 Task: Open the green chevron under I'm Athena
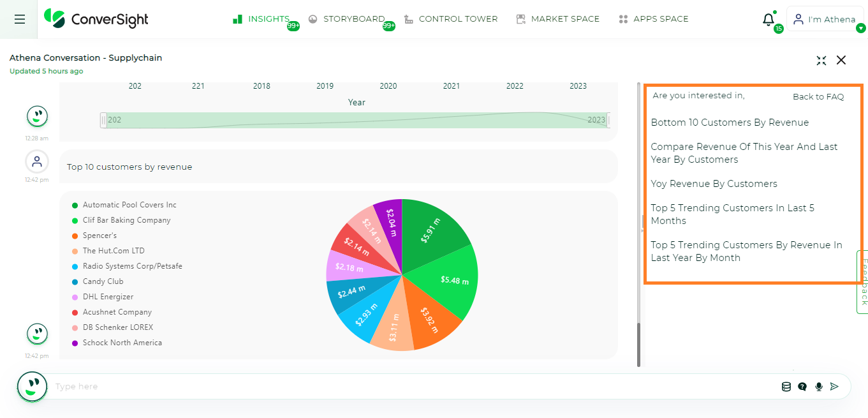click(862, 28)
